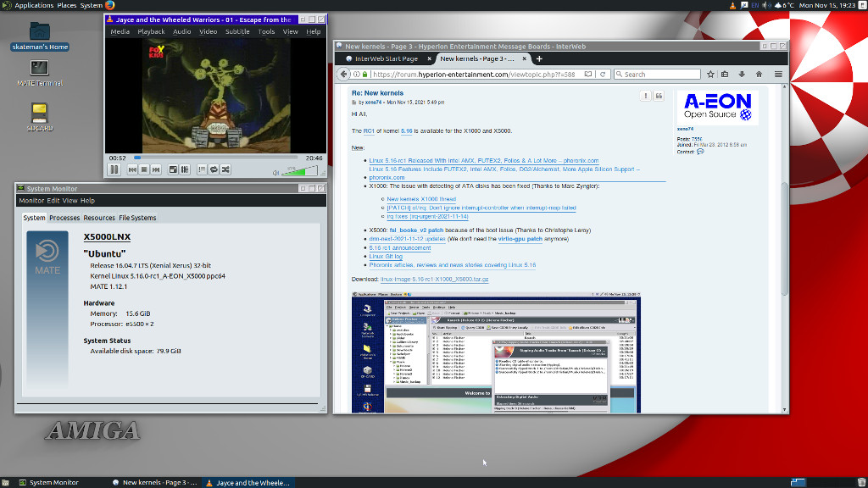The height and width of the screenshot is (488, 868).
Task: Click the VLC tray icon in panel
Action: [x=733, y=6]
